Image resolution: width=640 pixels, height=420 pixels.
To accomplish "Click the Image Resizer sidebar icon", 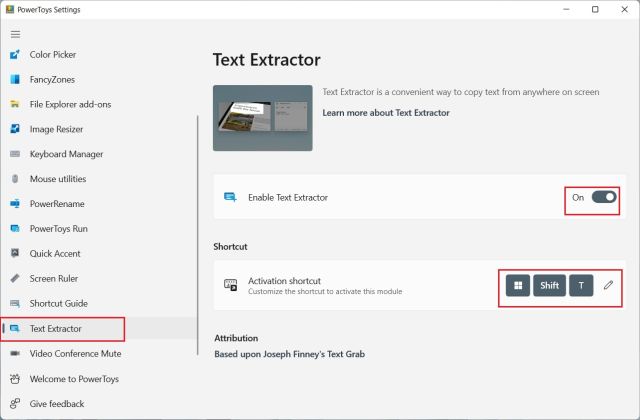I will click(15, 129).
